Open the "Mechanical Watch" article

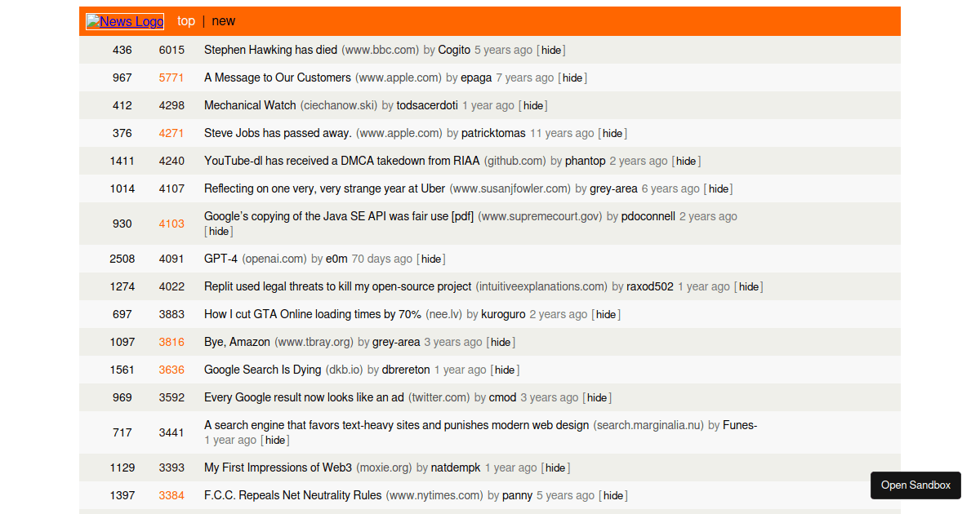coord(250,105)
